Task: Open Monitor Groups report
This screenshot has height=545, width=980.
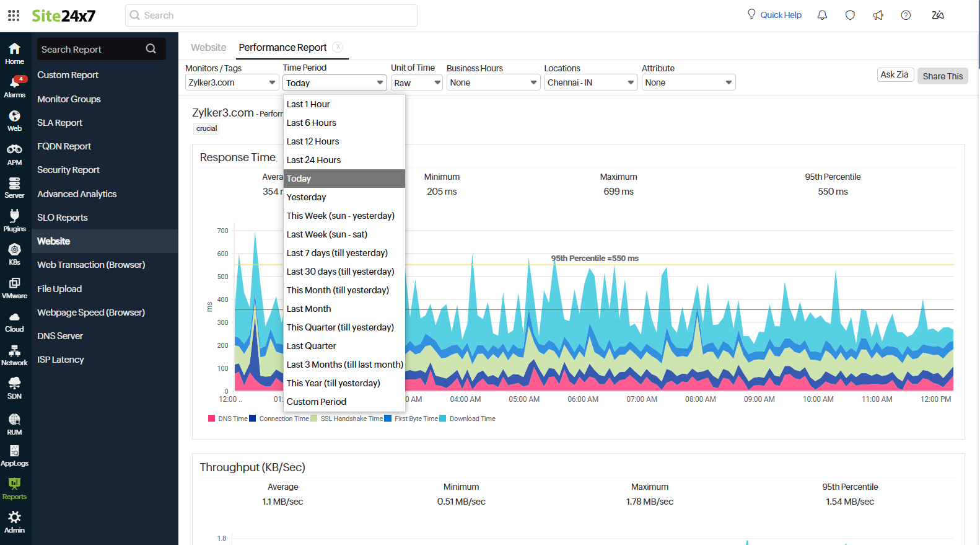Action: pyautogui.click(x=69, y=99)
